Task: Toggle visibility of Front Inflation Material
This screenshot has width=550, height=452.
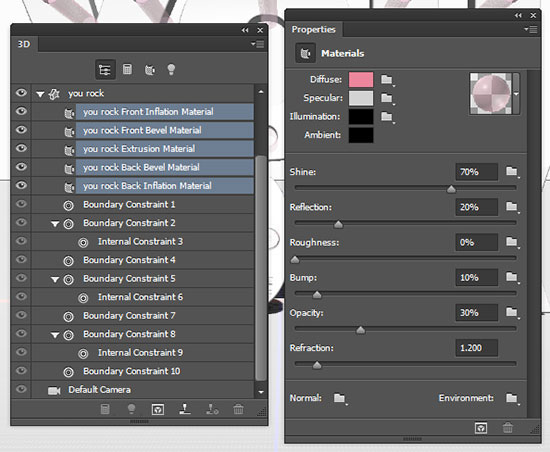Action: click(x=21, y=112)
